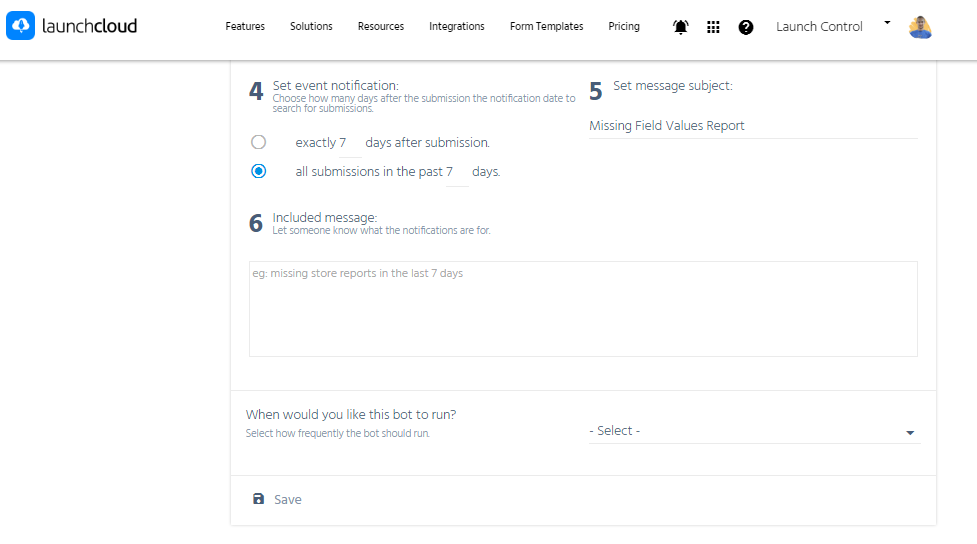Click the message subject input field
The width and height of the screenshot is (977, 544).
(x=752, y=126)
